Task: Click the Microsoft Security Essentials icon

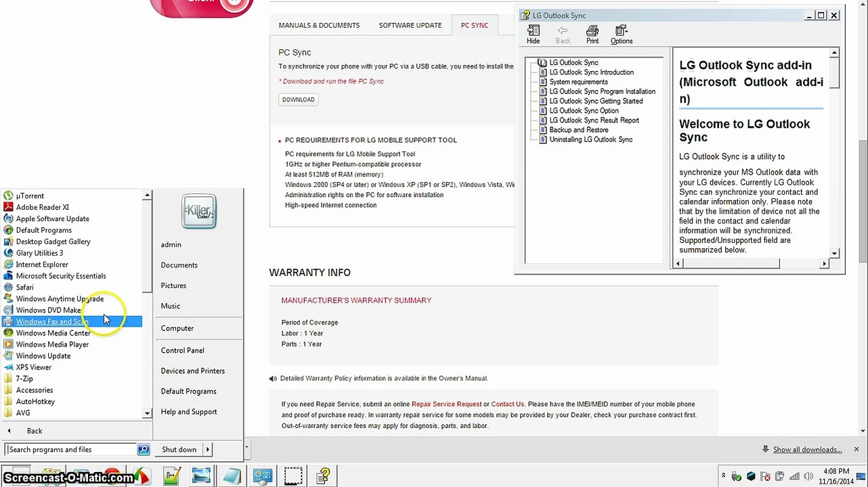Action: pyautogui.click(x=8, y=276)
